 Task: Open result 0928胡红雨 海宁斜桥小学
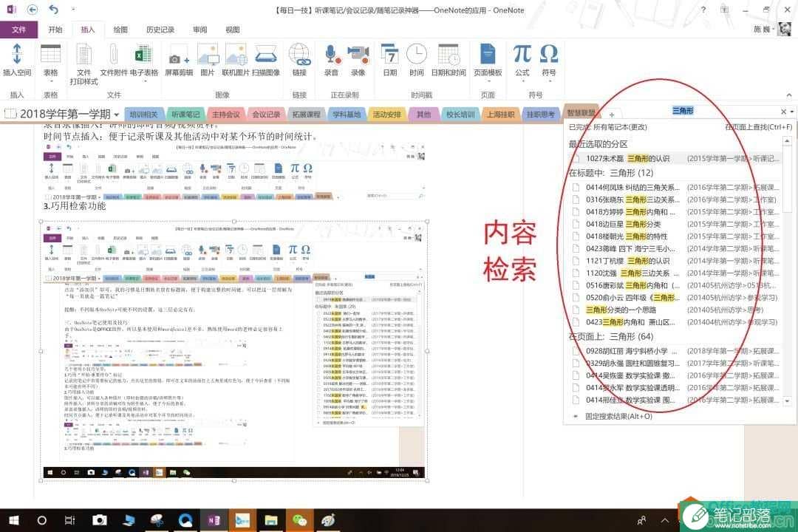(675, 351)
